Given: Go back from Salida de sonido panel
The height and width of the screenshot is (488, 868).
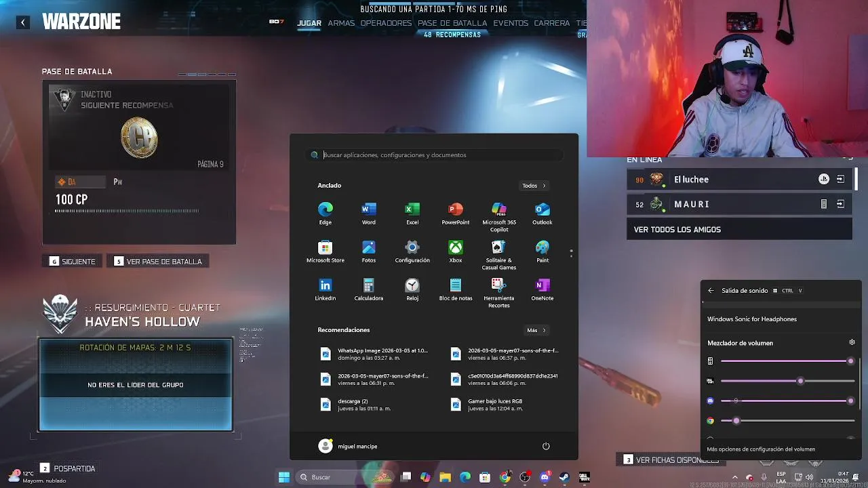Looking at the screenshot, I should (x=711, y=290).
